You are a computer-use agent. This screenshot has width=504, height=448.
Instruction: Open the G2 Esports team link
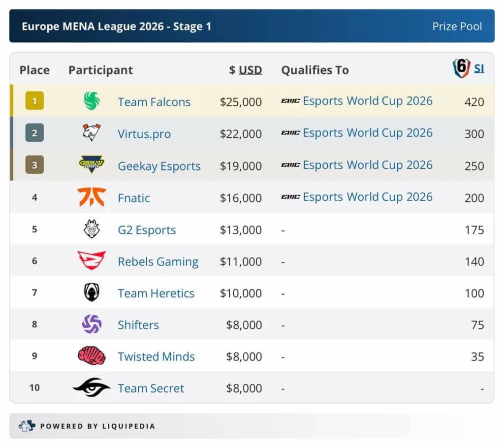pos(147,230)
